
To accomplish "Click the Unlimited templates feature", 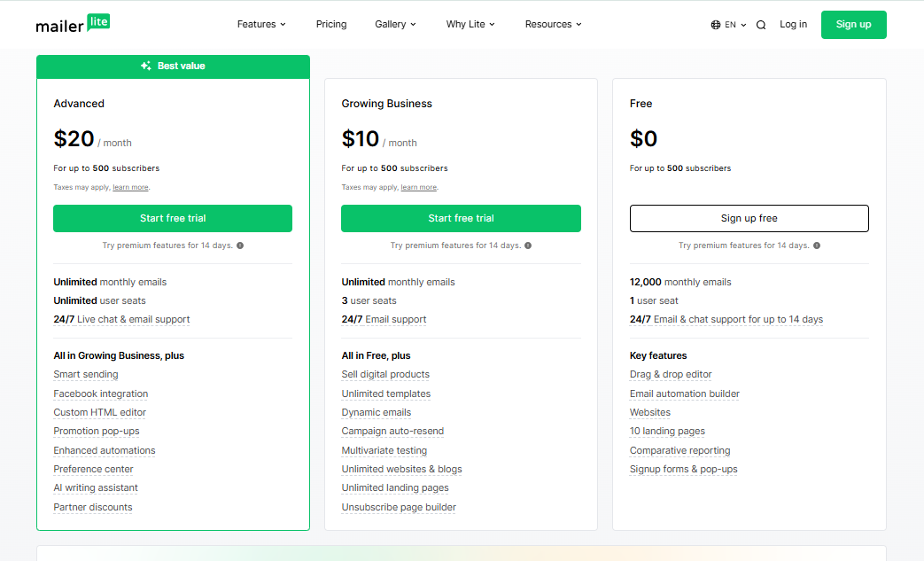I will pos(386,393).
